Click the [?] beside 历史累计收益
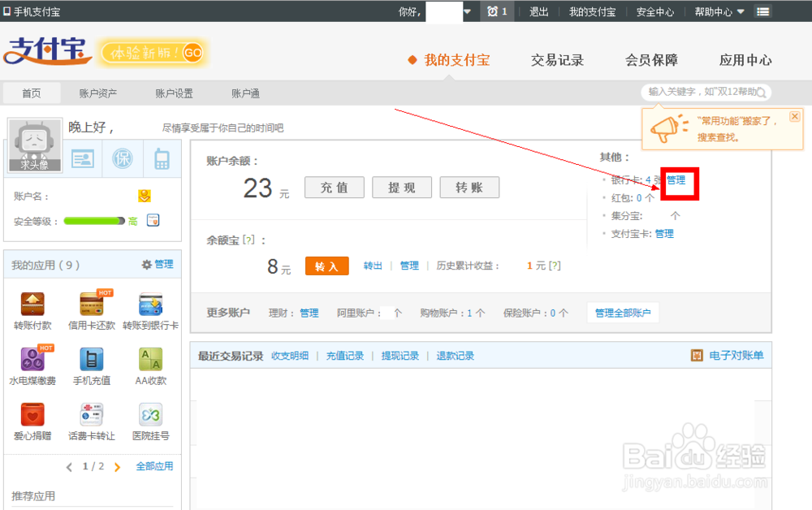This screenshot has height=510, width=812. click(x=555, y=266)
